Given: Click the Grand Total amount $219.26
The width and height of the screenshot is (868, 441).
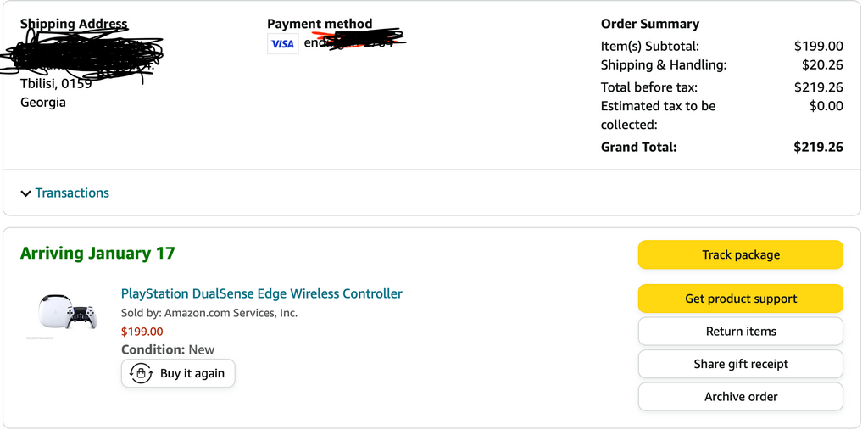Looking at the screenshot, I should (818, 147).
